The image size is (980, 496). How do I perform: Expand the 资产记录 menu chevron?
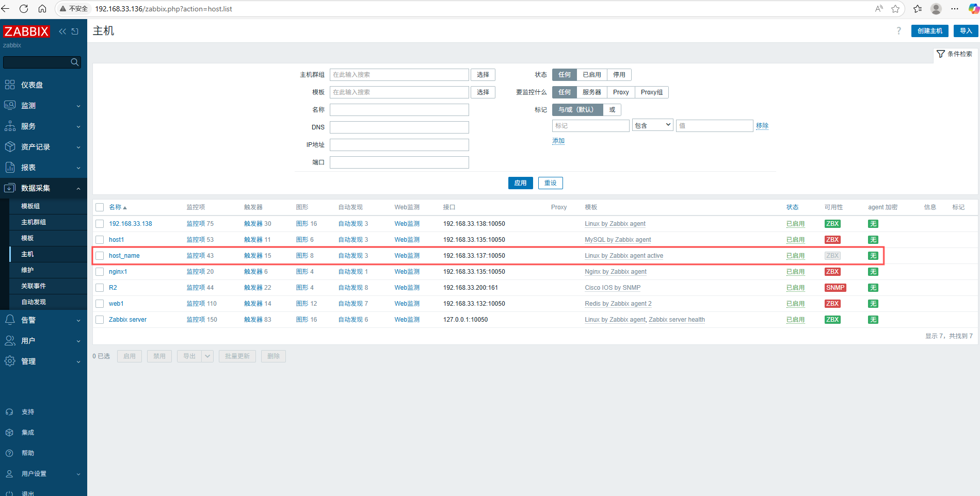point(78,147)
